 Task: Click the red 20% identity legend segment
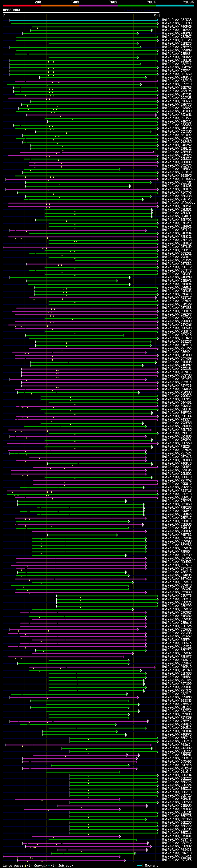[22, 6]
